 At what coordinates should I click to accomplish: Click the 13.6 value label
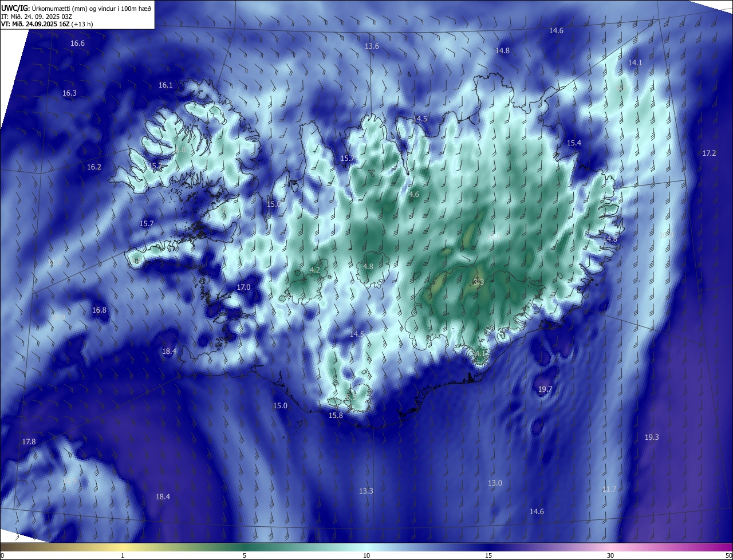[x=372, y=46]
